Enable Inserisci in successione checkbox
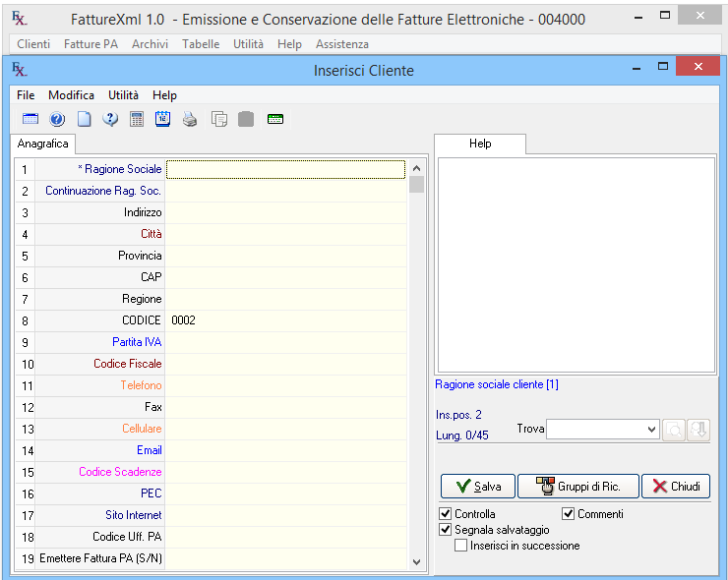728x580 pixels. tap(461, 546)
